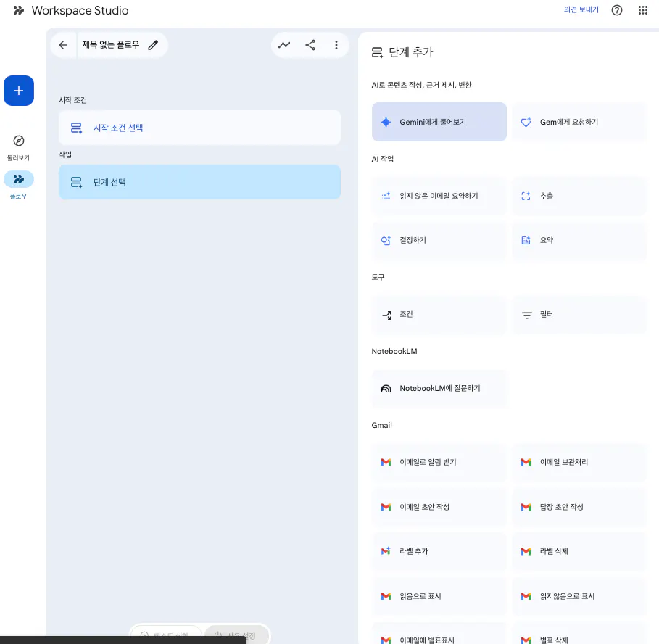Open 둘러보기 compass icon in sidebar
Viewport: 659px width, 644px height.
19,141
